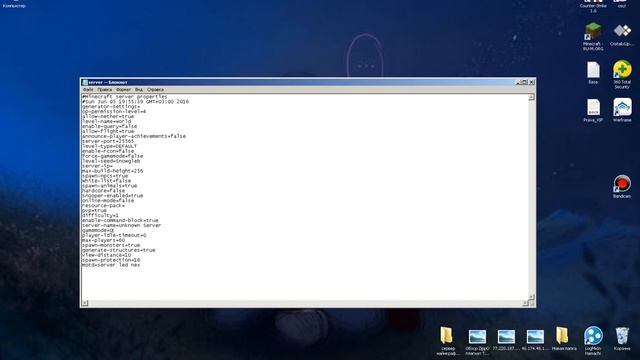This screenshot has width=640, height=360.
Task: Select the Корзина recycle bin icon
Action: click(622, 338)
